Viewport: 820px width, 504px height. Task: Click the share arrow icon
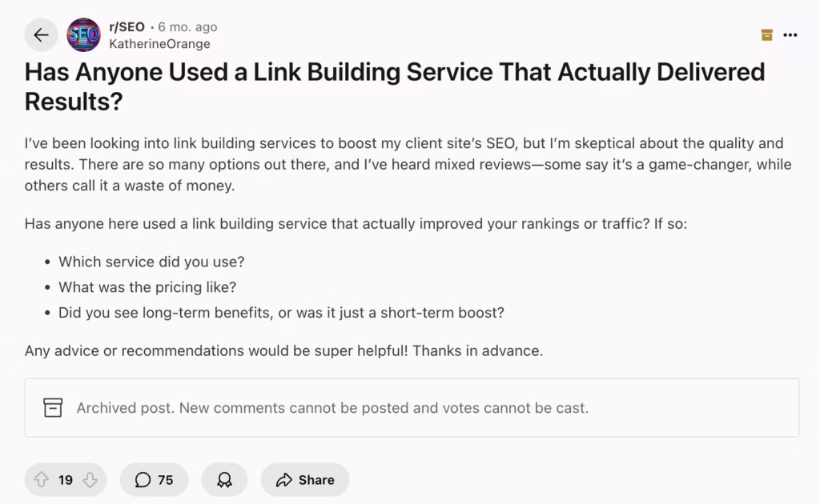click(x=284, y=479)
